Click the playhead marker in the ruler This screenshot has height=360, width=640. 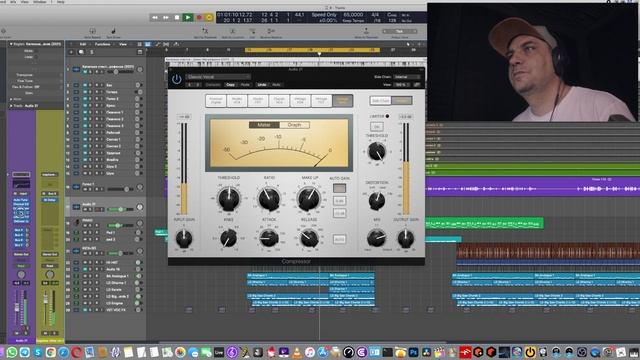(319, 53)
